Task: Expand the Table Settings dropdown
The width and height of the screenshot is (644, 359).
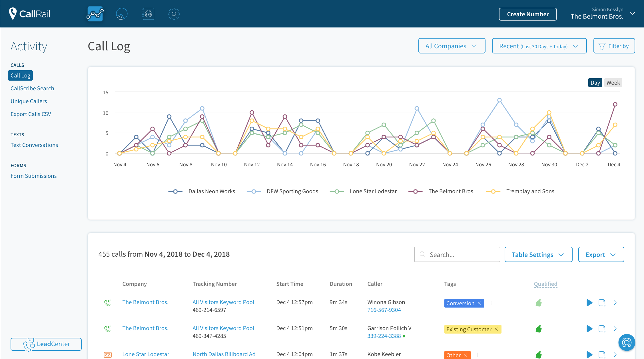Action: [538, 254]
